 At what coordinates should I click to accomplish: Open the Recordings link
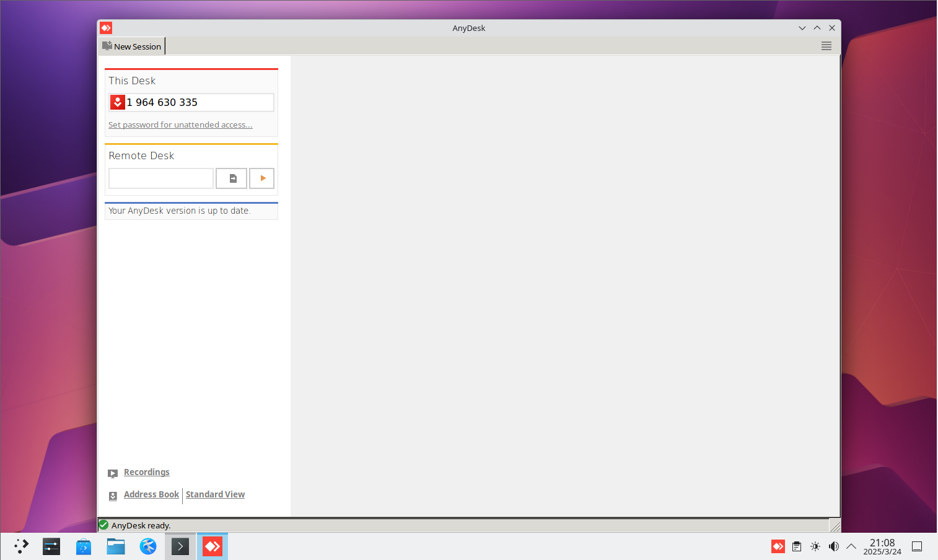[x=147, y=472]
